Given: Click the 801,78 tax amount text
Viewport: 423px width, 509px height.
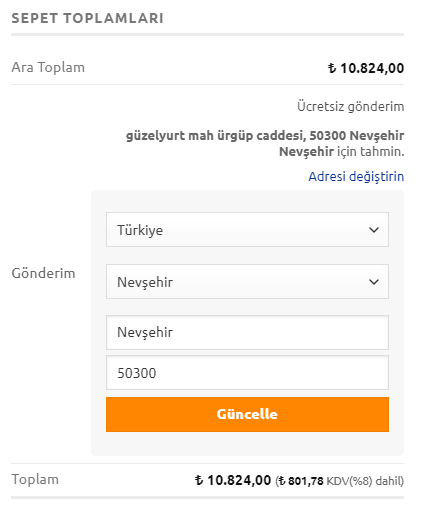Looking at the screenshot, I should (x=306, y=481).
